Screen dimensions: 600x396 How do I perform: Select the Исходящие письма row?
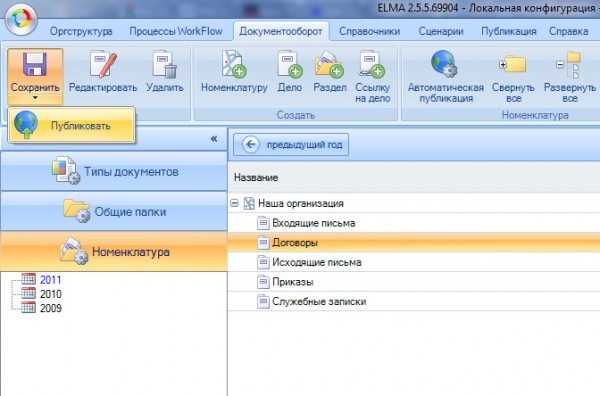pos(414,262)
